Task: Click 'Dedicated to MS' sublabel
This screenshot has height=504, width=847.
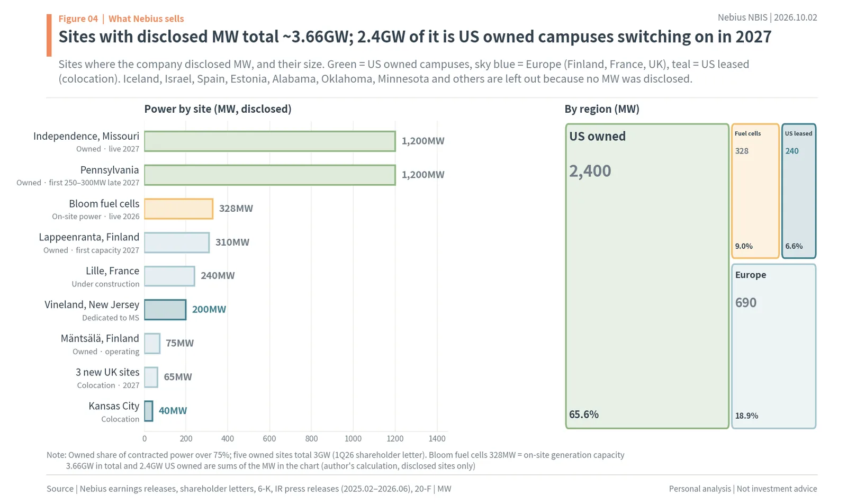Action: [x=111, y=318]
